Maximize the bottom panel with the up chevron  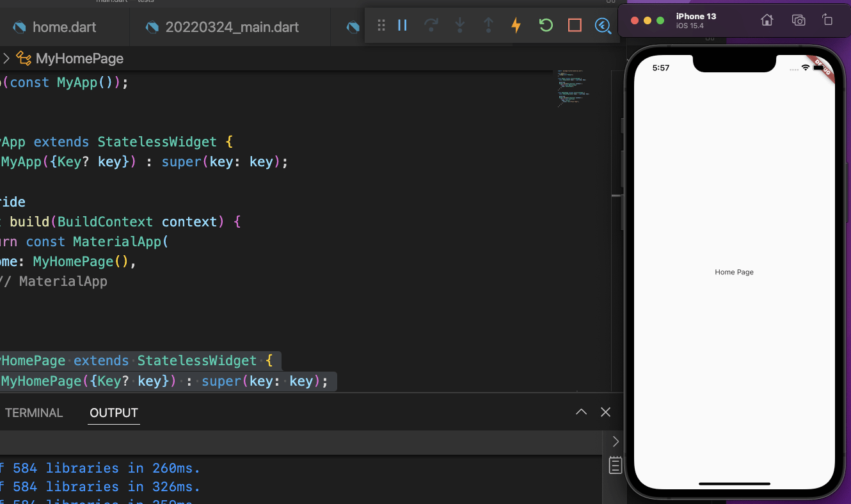click(x=581, y=413)
